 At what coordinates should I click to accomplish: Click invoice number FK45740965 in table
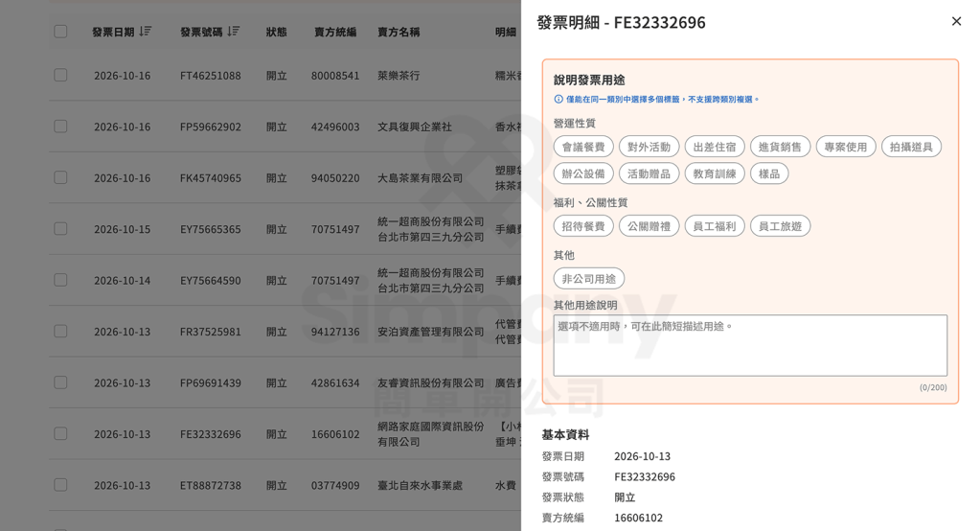211,178
